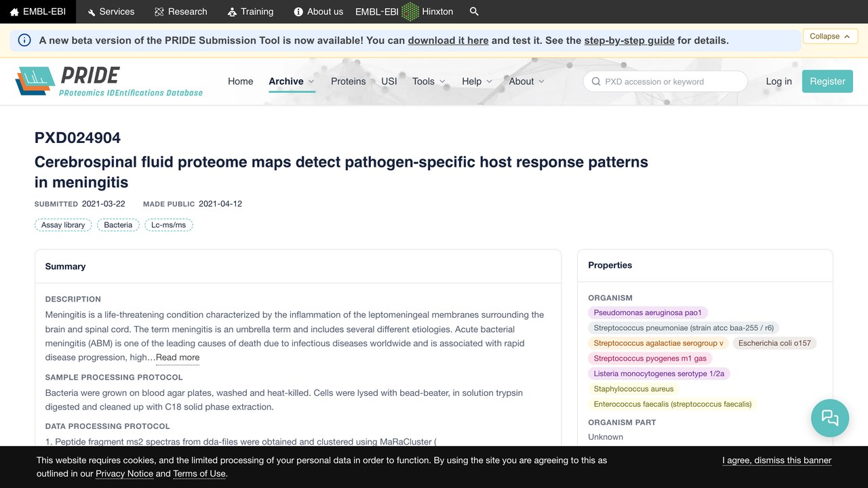This screenshot has height=488, width=868.
Task: Open the About us menu
Action: (319, 12)
